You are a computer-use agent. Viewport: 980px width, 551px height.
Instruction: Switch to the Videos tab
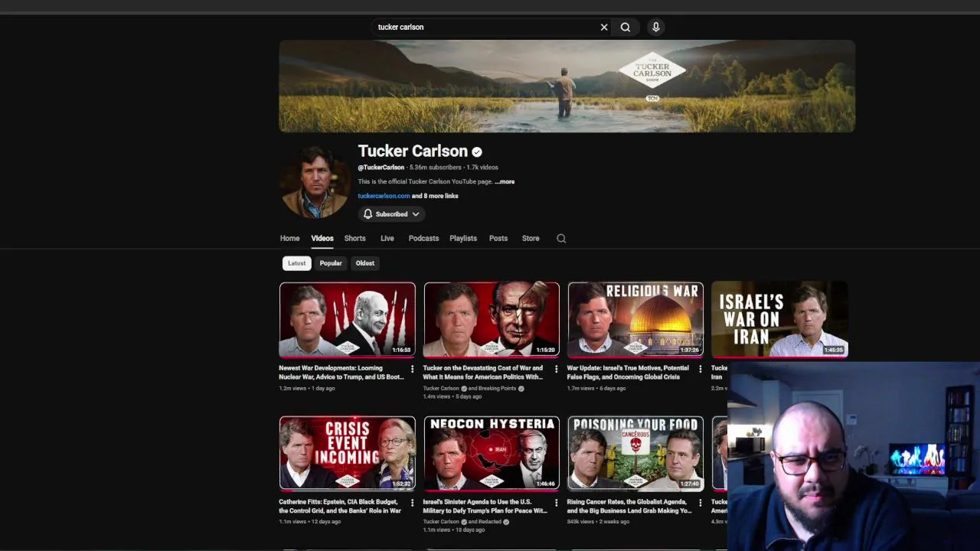pos(322,238)
